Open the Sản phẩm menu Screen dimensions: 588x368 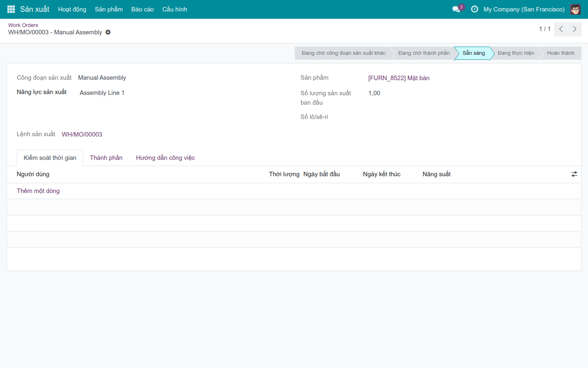(x=109, y=9)
